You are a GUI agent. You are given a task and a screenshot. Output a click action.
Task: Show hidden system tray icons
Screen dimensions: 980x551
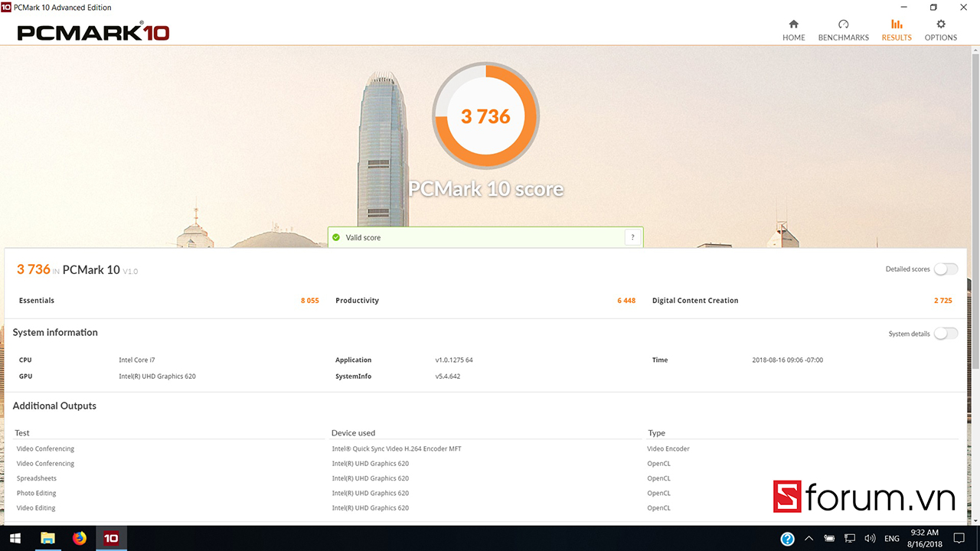(808, 539)
